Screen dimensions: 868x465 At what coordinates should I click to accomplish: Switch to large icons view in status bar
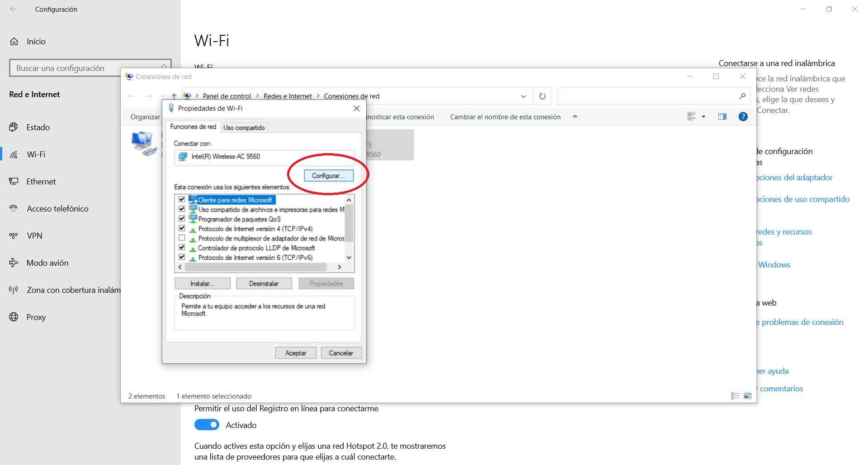[748, 396]
